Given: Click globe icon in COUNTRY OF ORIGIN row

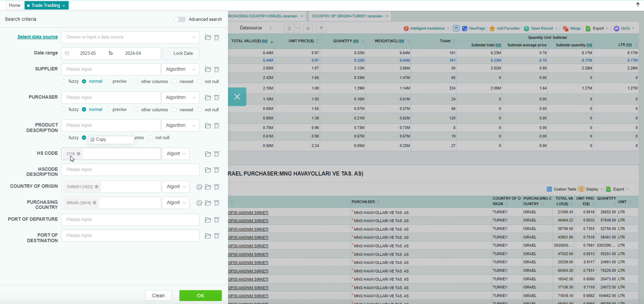Looking at the screenshot, I should [x=199, y=187].
